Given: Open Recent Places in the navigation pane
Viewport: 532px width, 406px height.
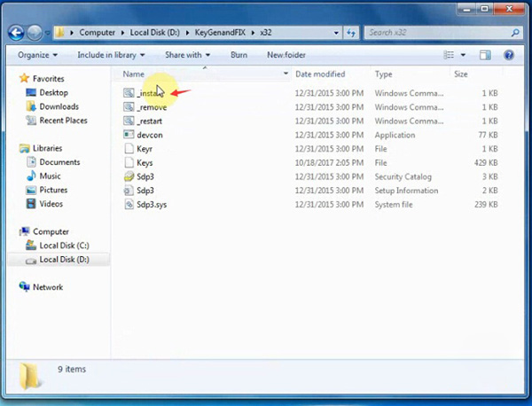Looking at the screenshot, I should (63, 121).
